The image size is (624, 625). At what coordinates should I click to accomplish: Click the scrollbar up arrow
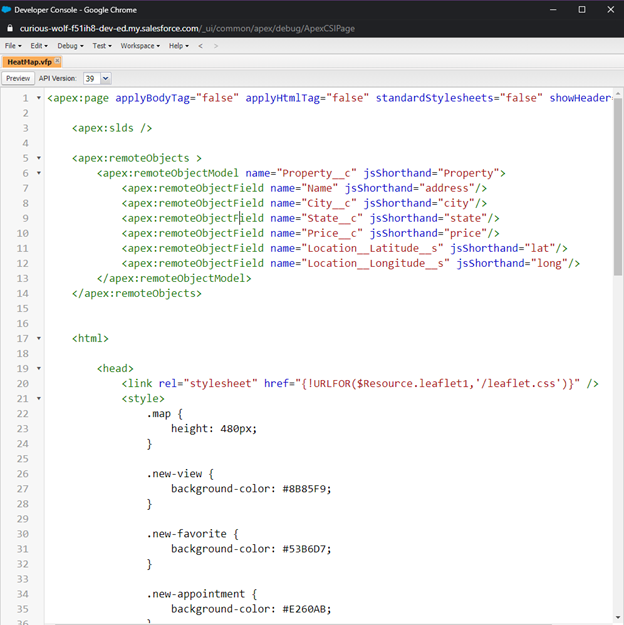[x=618, y=94]
